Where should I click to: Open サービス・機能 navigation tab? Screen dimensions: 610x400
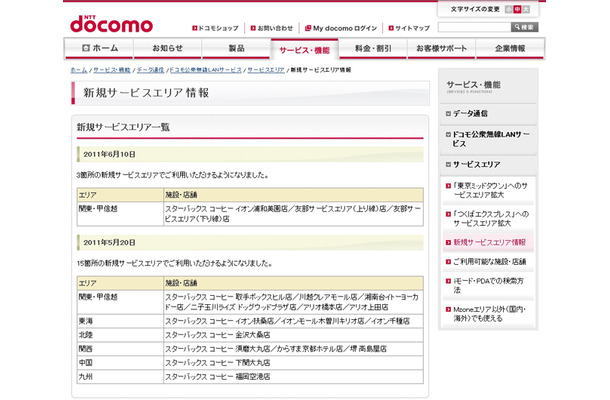tap(305, 49)
